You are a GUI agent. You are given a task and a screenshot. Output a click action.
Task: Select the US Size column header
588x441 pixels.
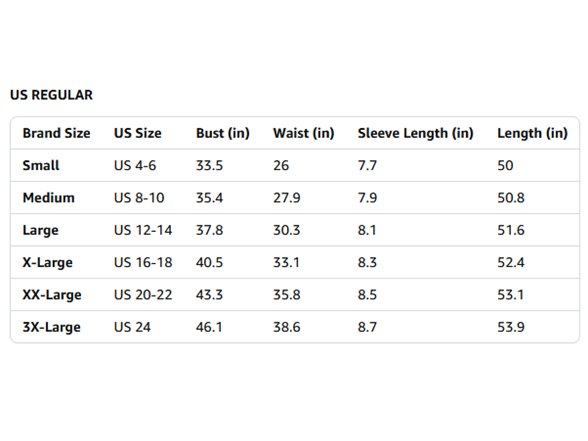pos(138,133)
